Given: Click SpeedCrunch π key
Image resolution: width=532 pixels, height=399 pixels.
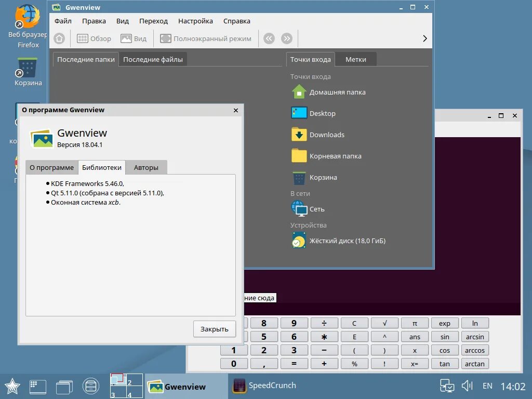Looking at the screenshot, I should (415, 323).
